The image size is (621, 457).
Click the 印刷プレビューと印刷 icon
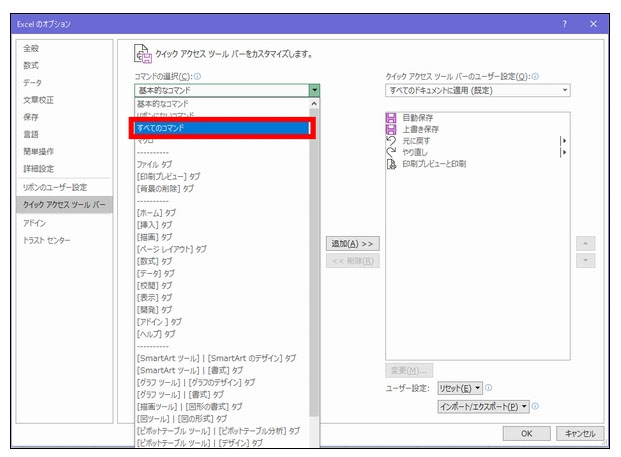(391, 164)
